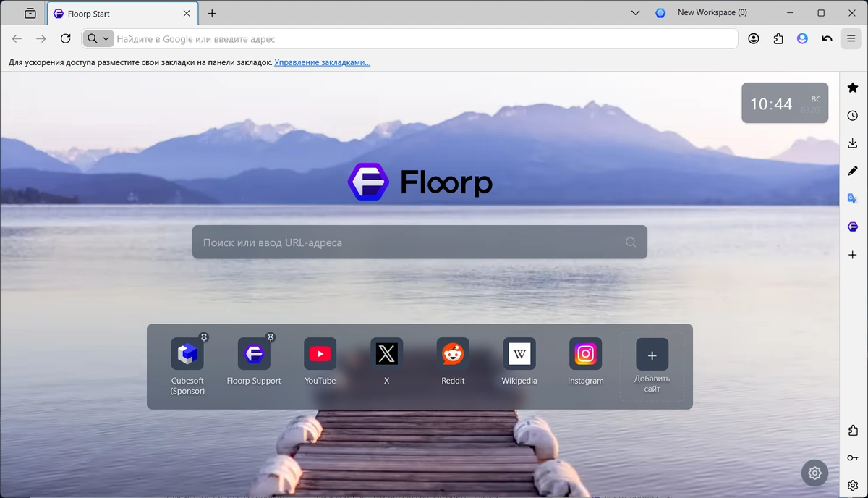Viewport: 868px width, 498px height.
Task: Open YouTube shortcut tile
Action: [320, 362]
